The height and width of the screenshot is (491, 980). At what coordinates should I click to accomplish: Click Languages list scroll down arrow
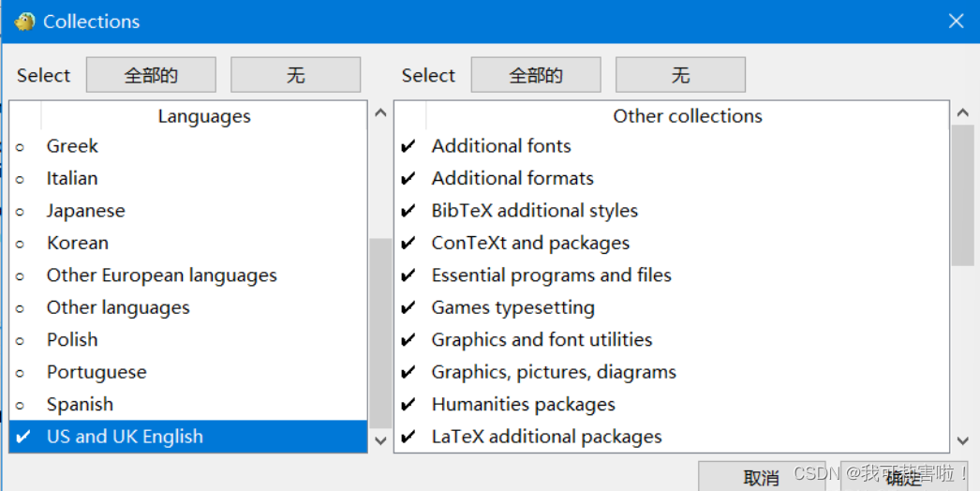point(380,441)
